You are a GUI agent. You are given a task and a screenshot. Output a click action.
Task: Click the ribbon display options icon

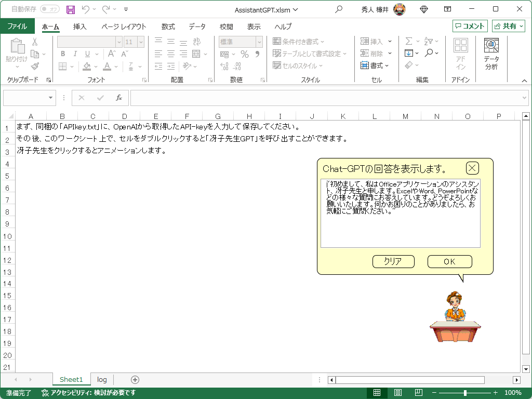click(447, 9)
